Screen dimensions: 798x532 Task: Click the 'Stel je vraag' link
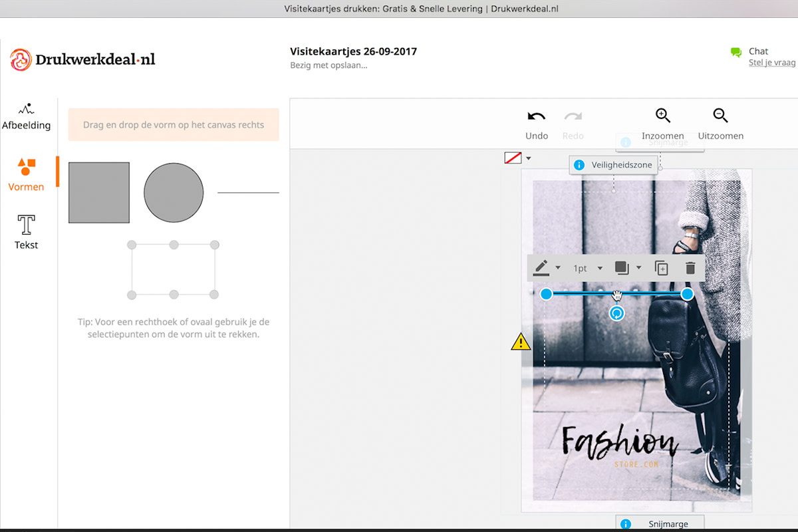coord(772,63)
